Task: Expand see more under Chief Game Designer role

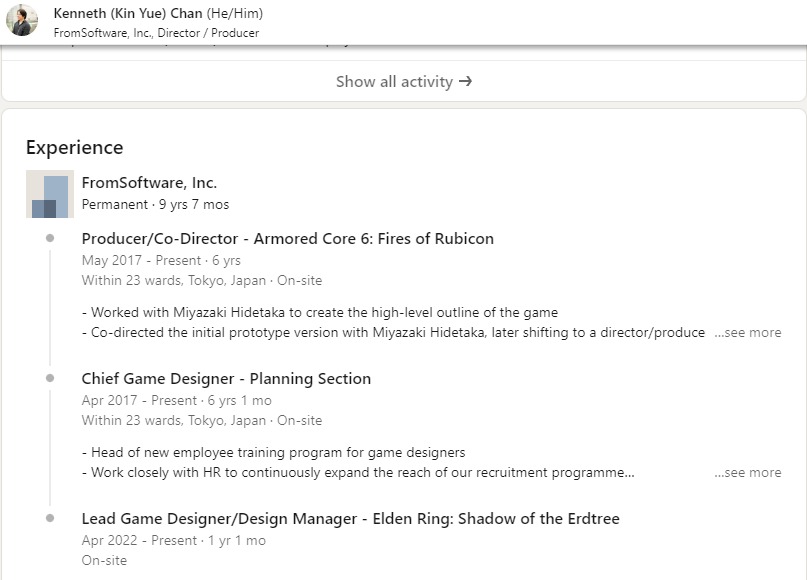Action: pos(747,472)
